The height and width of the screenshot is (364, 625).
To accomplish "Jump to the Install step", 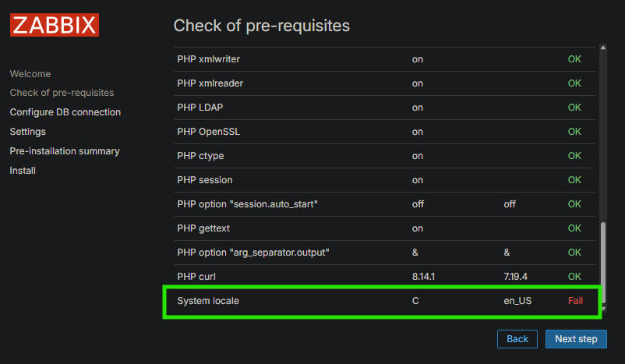I will 23,171.
